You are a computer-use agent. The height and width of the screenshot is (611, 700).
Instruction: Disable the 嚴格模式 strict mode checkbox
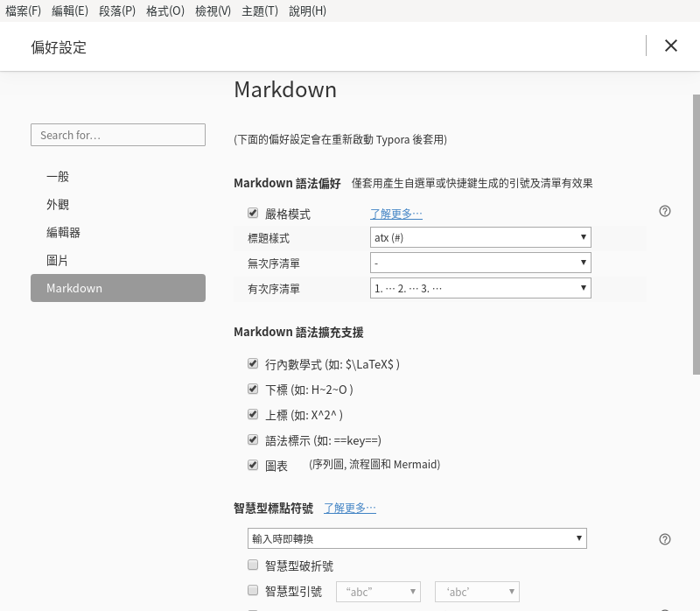click(x=253, y=213)
